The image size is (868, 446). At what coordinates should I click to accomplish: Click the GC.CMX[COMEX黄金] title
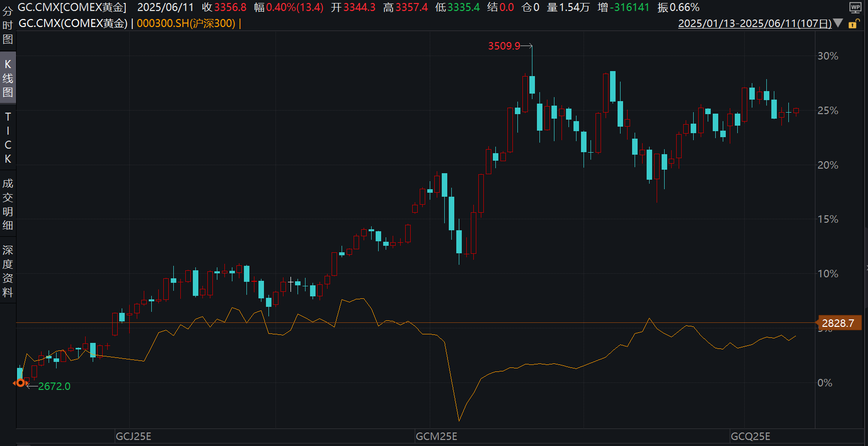click(72, 8)
